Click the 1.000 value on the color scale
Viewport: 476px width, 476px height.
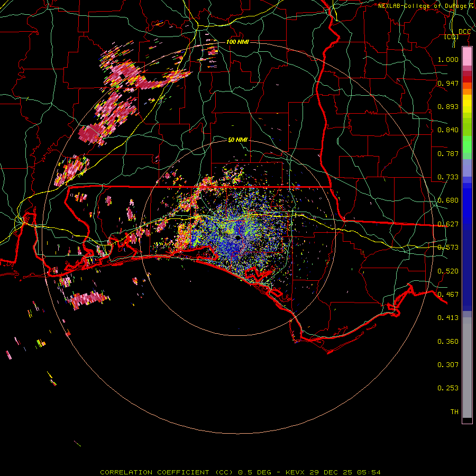tap(448, 60)
